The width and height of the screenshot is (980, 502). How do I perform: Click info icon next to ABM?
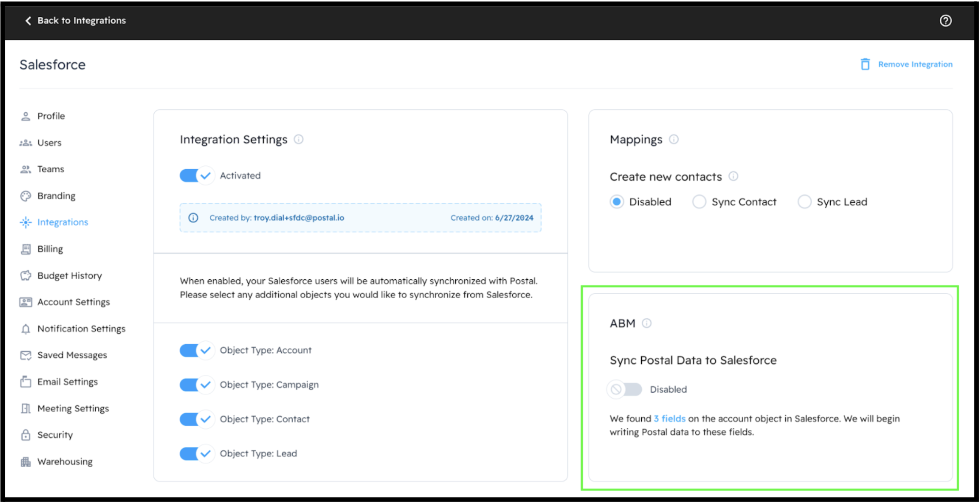click(x=647, y=323)
